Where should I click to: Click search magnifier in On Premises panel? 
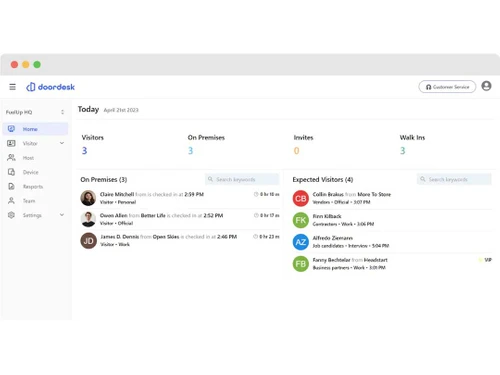[210, 179]
